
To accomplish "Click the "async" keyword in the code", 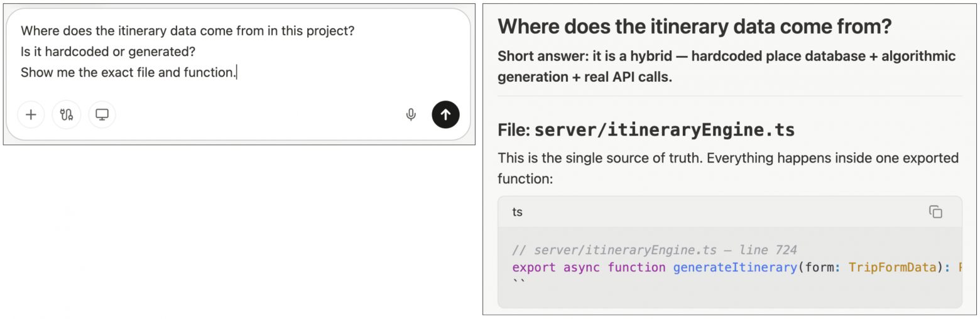I will pos(582,268).
